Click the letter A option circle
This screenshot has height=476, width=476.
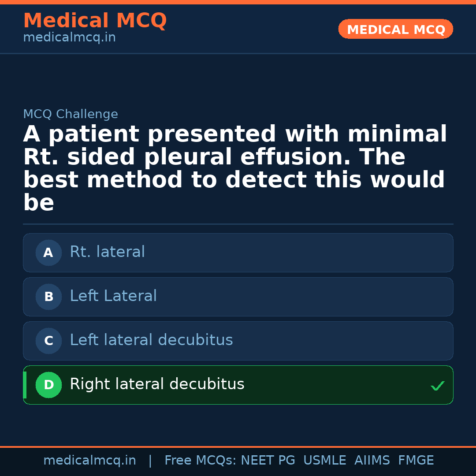[48, 253]
